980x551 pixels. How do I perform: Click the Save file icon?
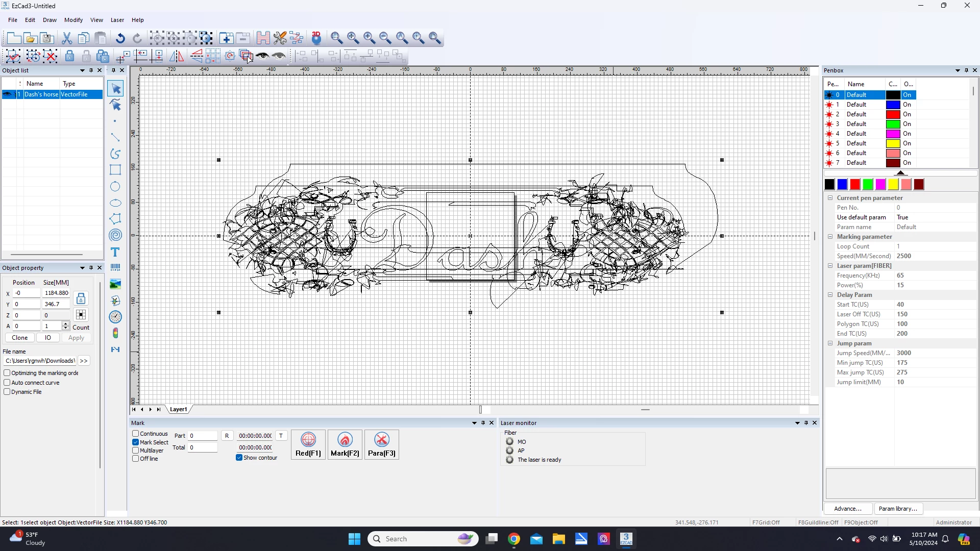(47, 38)
